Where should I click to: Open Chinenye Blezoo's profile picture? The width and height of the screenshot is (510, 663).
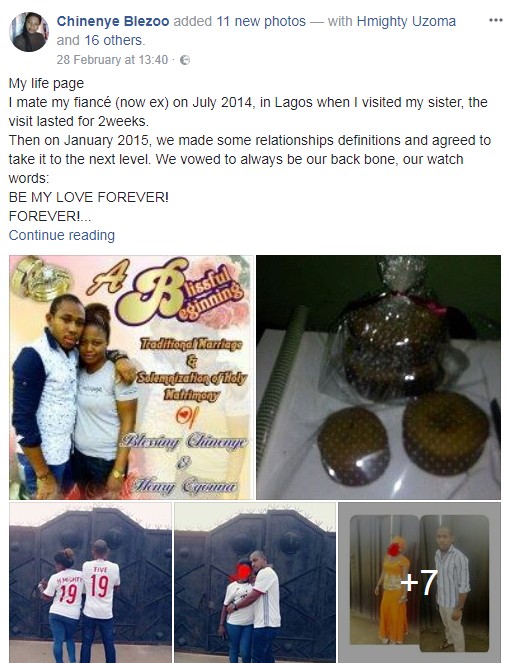tap(29, 32)
